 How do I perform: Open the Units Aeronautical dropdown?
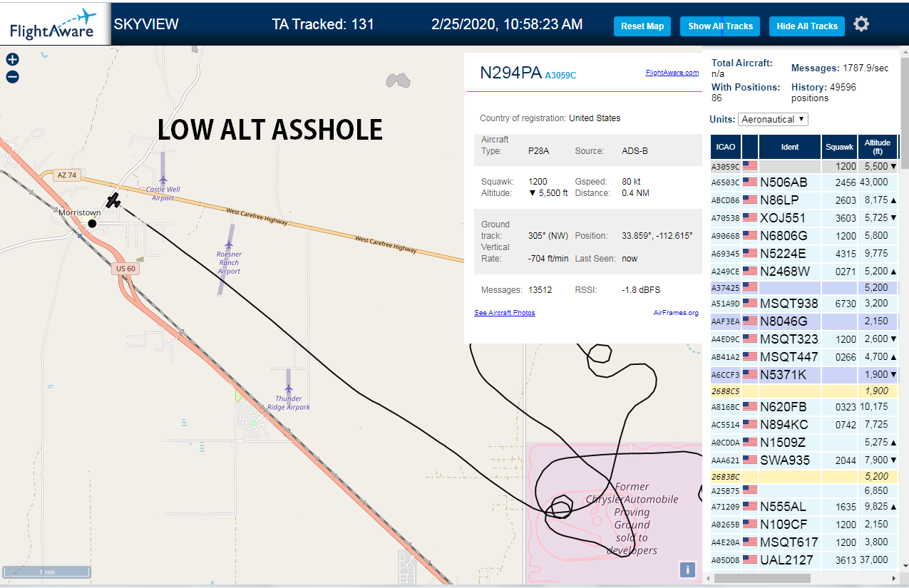774,119
